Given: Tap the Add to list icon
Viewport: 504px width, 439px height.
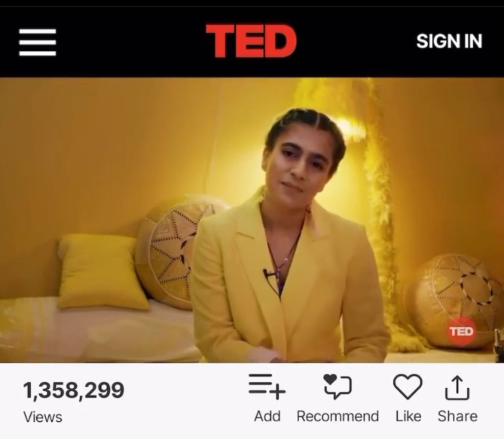Looking at the screenshot, I should pyautogui.click(x=267, y=387).
